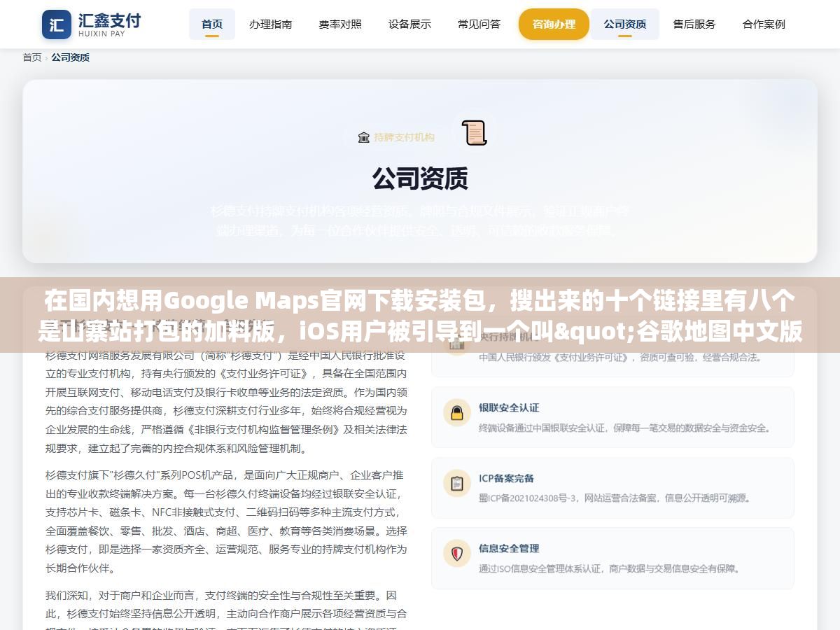
Task: Open the 银联安全认证 card title
Action: click(509, 407)
